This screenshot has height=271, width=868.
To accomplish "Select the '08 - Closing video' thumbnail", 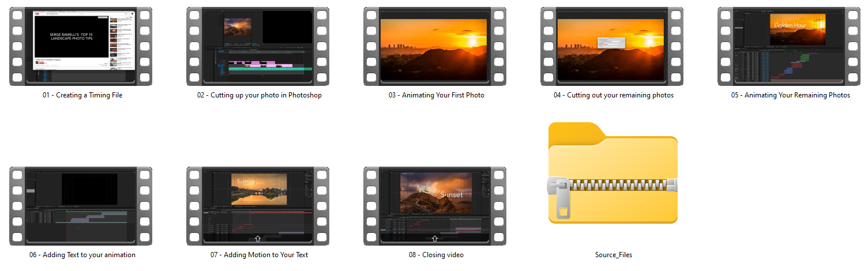I will click(435, 206).
